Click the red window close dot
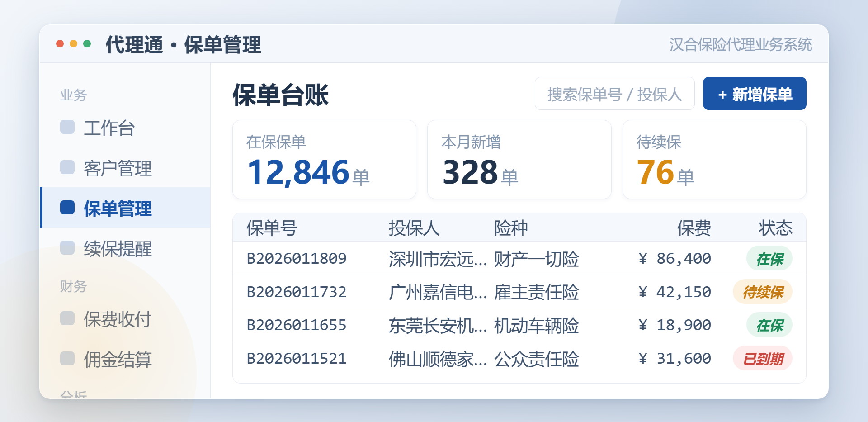868x422 pixels. (x=60, y=43)
